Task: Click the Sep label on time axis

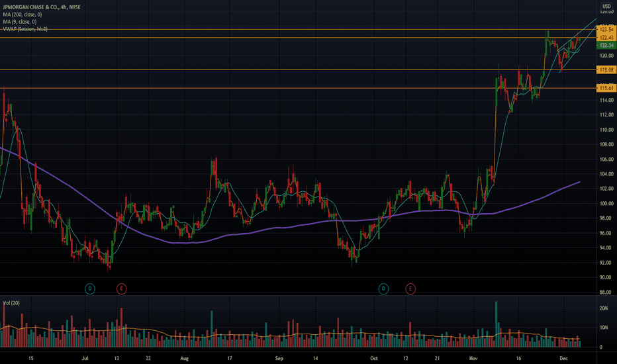Action: point(279,359)
